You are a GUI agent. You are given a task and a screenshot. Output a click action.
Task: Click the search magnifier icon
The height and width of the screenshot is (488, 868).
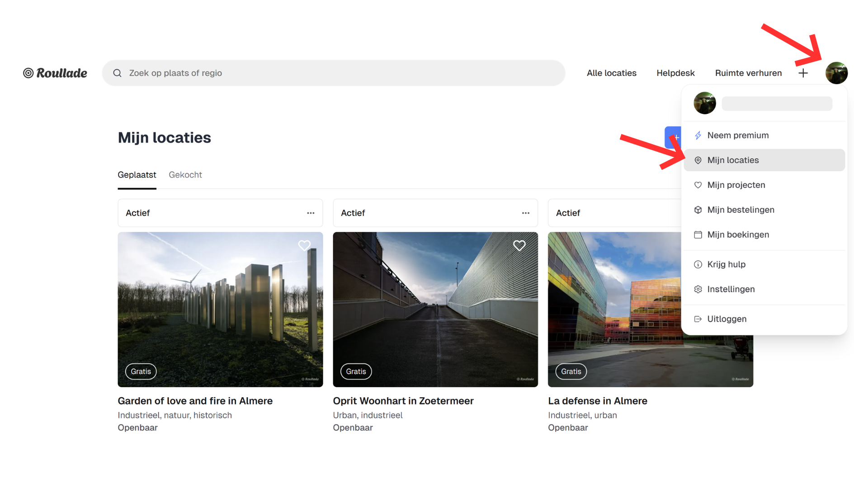[x=117, y=73]
